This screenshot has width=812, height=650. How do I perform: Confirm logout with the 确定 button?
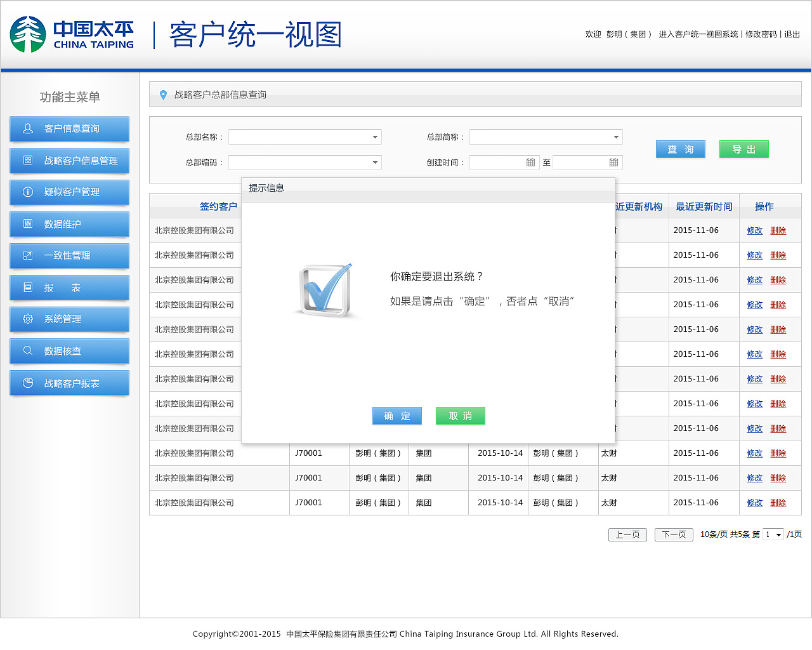396,416
